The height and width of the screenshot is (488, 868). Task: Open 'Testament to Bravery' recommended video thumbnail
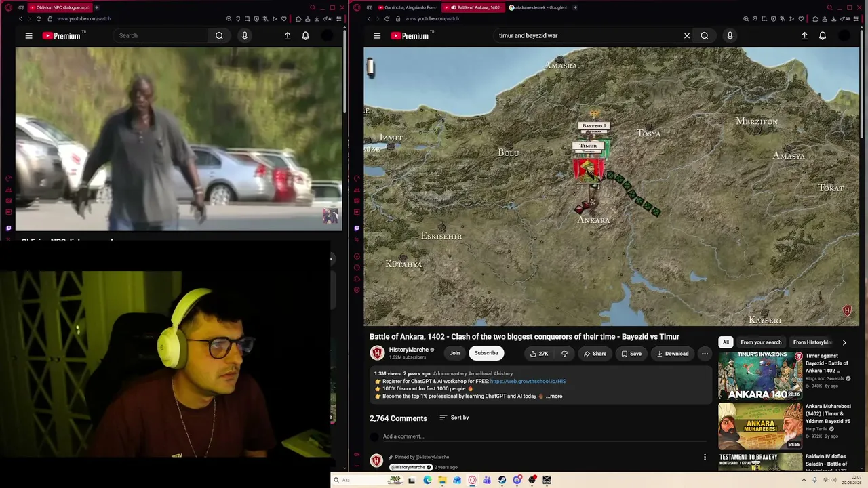[760, 462]
